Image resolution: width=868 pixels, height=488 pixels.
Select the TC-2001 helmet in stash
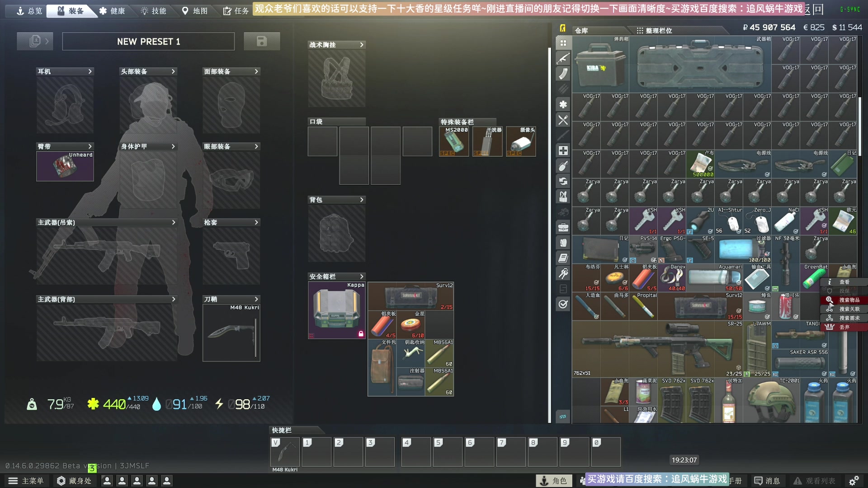(771, 400)
